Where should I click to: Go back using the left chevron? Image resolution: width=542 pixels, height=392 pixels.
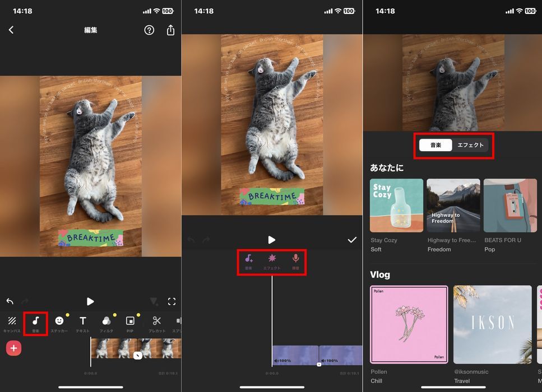11,30
